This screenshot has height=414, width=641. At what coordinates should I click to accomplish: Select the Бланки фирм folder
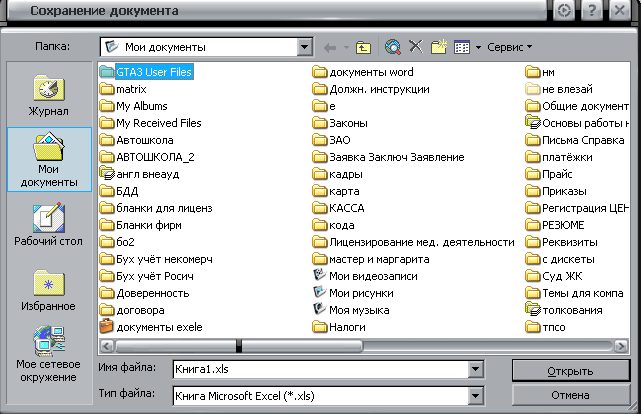pyautogui.click(x=141, y=225)
